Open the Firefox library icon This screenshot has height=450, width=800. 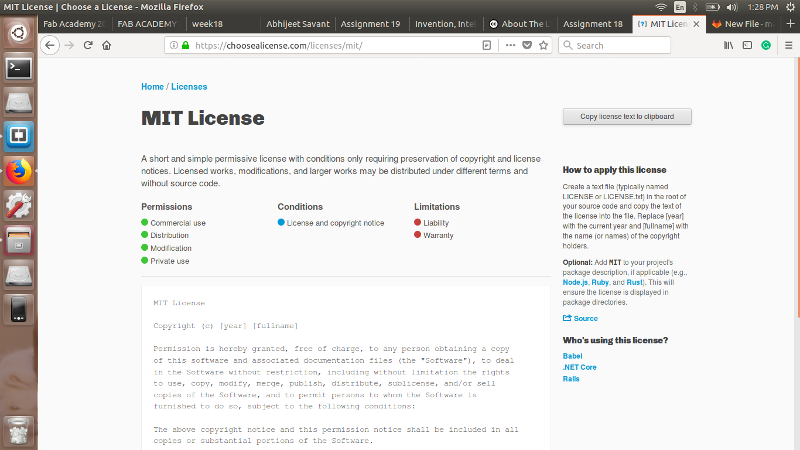[730, 45]
